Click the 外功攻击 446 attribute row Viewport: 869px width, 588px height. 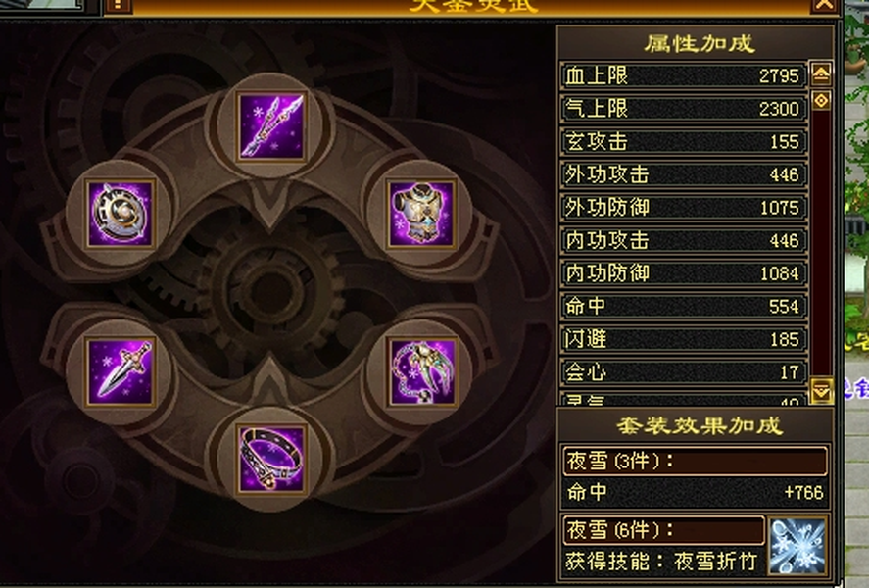pos(683,174)
